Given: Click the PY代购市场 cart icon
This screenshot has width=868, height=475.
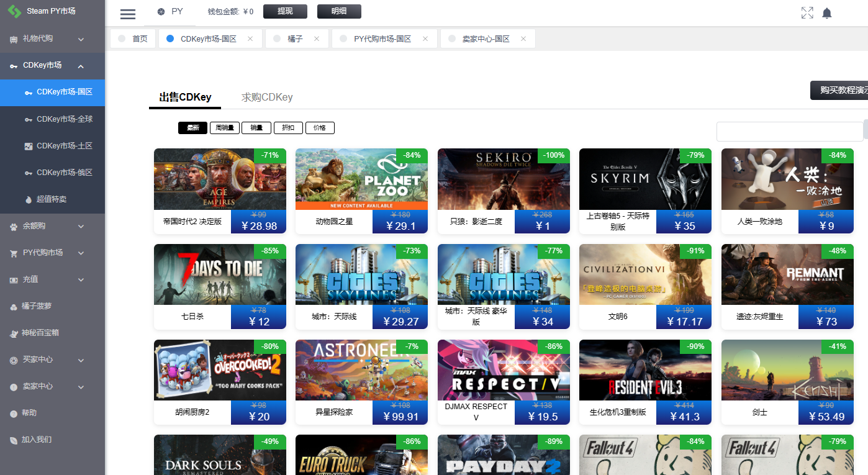Looking at the screenshot, I should point(14,253).
